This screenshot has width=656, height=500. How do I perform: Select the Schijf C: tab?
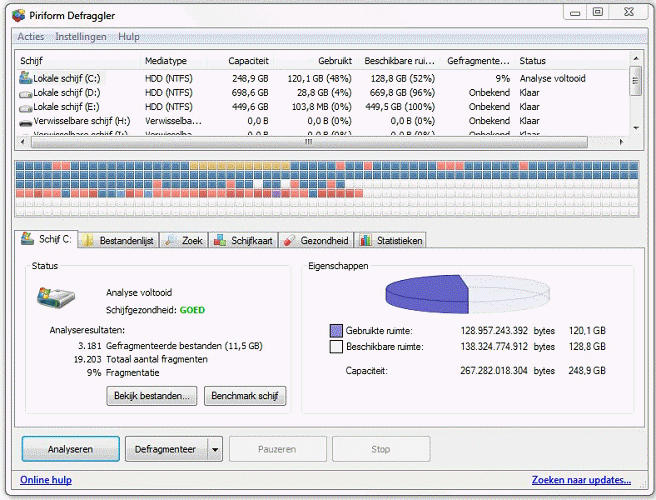click(x=47, y=239)
